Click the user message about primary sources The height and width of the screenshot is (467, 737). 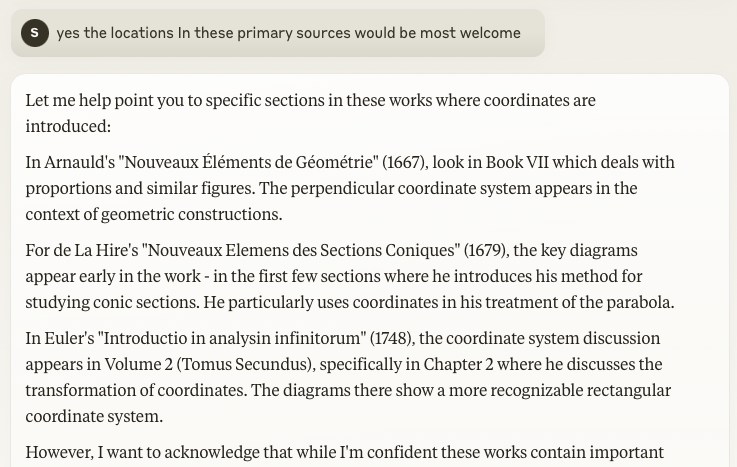(x=288, y=33)
